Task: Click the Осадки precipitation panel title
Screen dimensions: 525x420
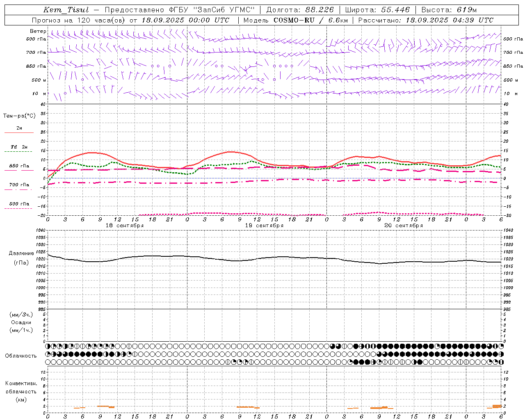Action: [21, 322]
